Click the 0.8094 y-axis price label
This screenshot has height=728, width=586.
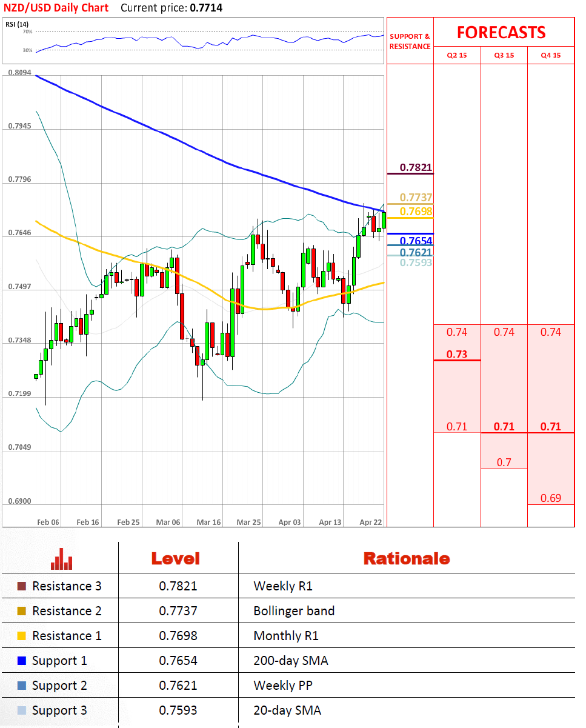[x=19, y=72]
